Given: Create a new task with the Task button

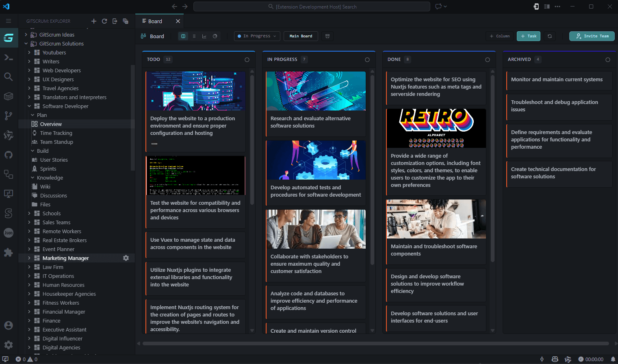Looking at the screenshot, I should point(528,36).
